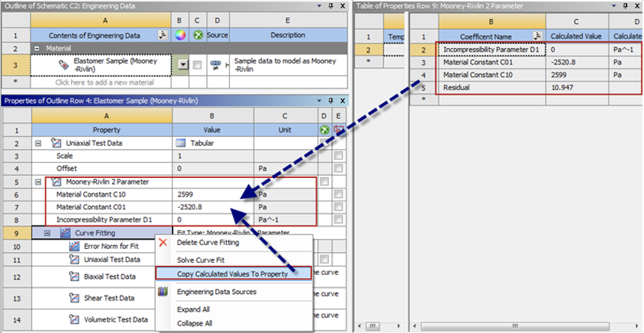Screen dimensions: 644x333
Task: Click the chart icon of Uniaxial Test Data under Curve Fitting
Action: (x=74, y=260)
